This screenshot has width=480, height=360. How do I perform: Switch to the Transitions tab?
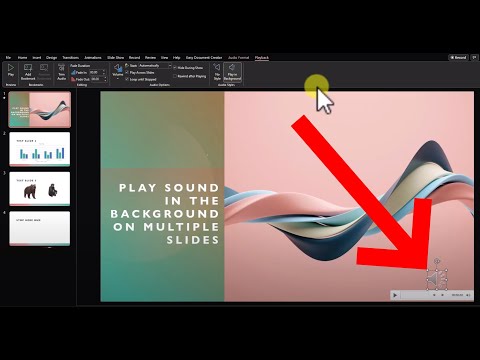pos(71,58)
